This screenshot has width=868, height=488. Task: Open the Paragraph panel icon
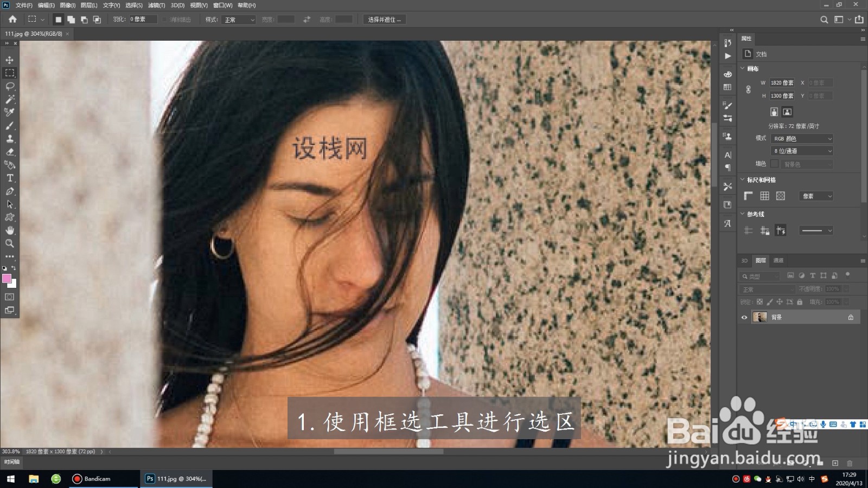pyautogui.click(x=727, y=168)
